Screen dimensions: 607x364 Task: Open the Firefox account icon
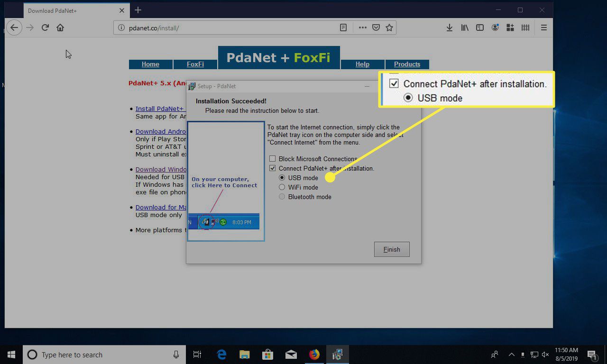495,28
